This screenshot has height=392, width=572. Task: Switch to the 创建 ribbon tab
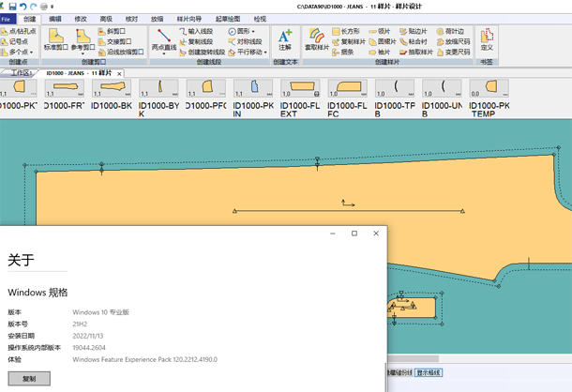click(30, 19)
